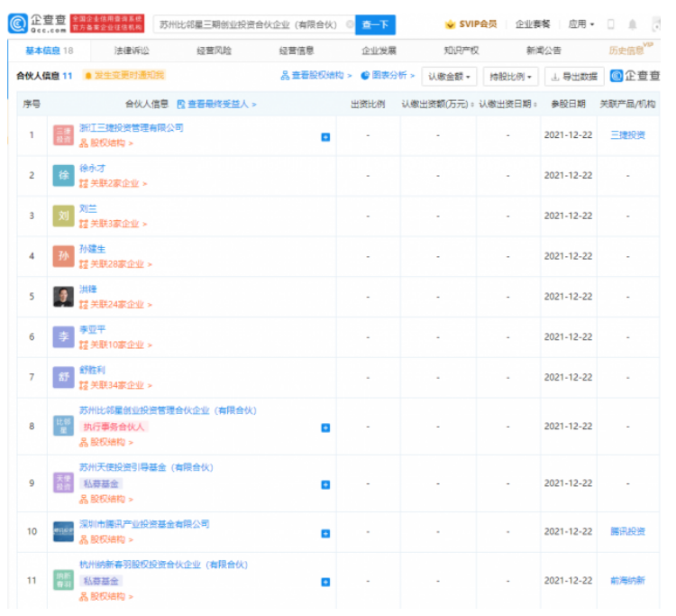
Task: Expand plus icon for 深圳市腾讯产业投资基金有限公司
Action: 325,534
